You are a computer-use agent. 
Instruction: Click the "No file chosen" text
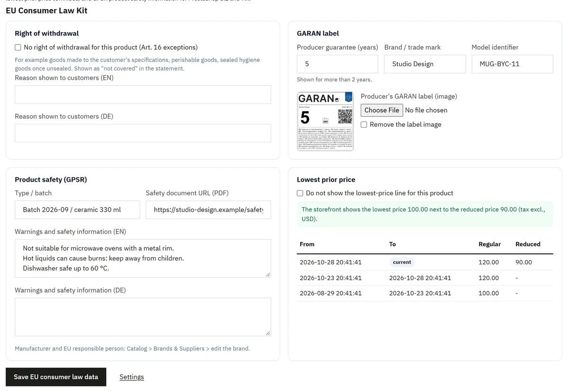pyautogui.click(x=426, y=110)
